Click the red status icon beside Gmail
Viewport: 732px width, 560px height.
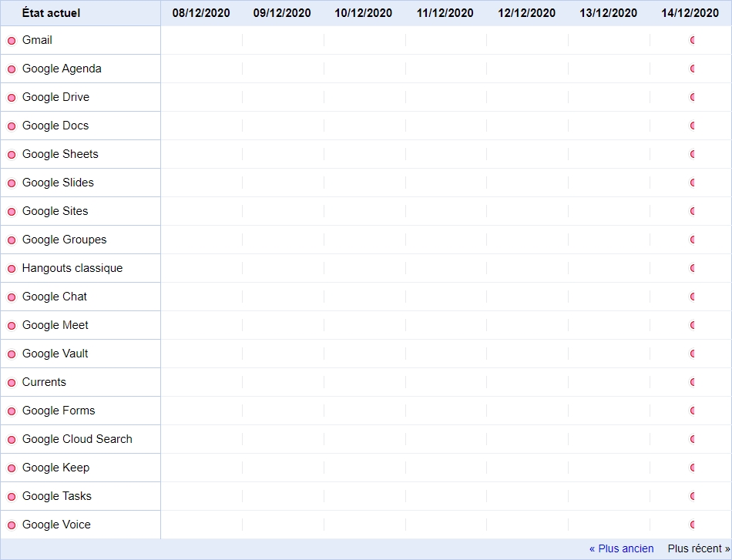(12, 41)
